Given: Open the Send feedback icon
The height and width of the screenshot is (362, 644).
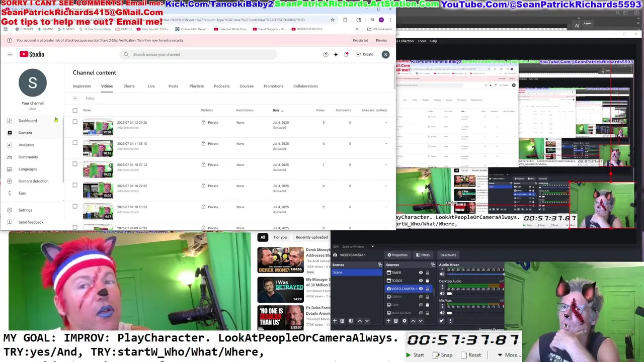Looking at the screenshot, I should 10,222.
